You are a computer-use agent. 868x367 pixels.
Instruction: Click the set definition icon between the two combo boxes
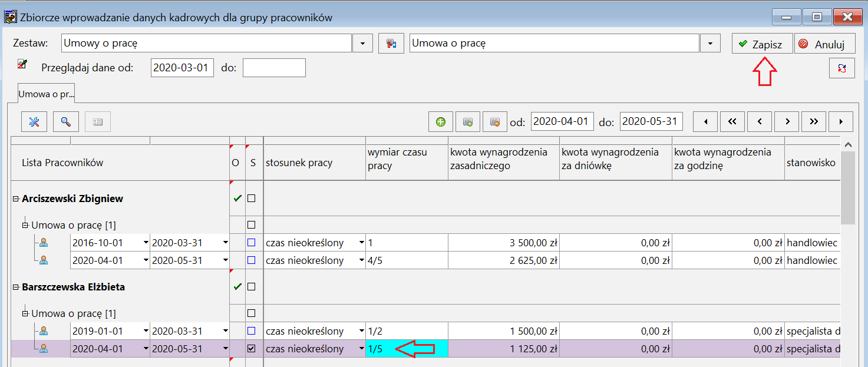pyautogui.click(x=391, y=44)
